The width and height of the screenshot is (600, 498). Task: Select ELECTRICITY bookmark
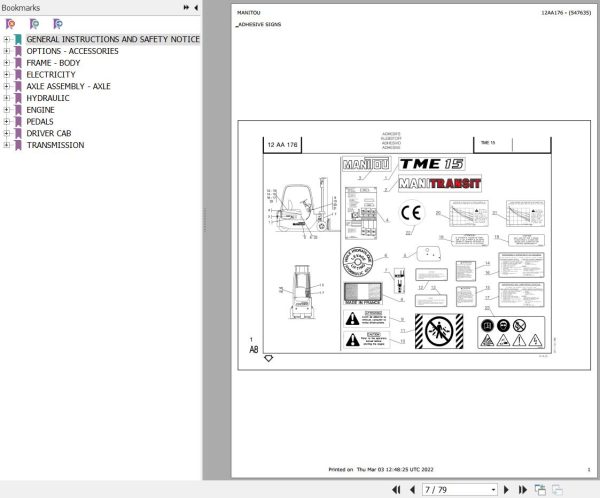[x=51, y=75]
